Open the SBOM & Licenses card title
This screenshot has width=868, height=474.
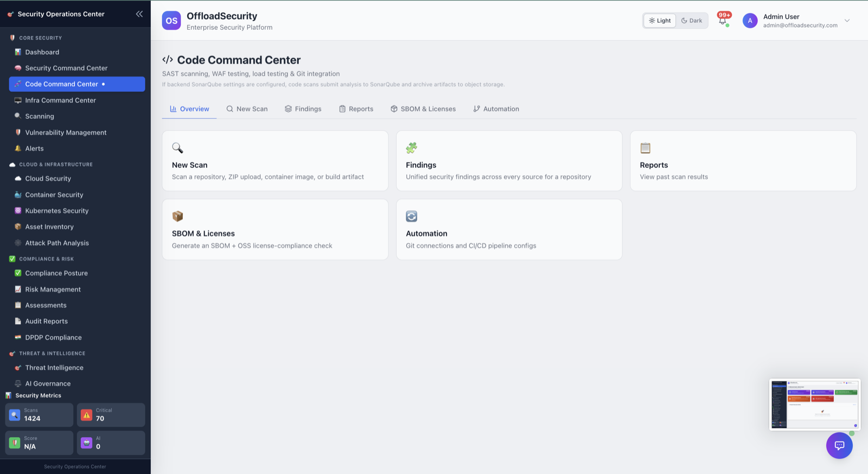pyautogui.click(x=203, y=233)
